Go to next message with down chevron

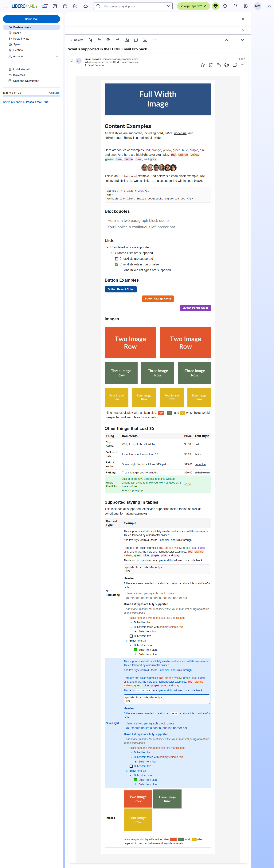point(243,40)
